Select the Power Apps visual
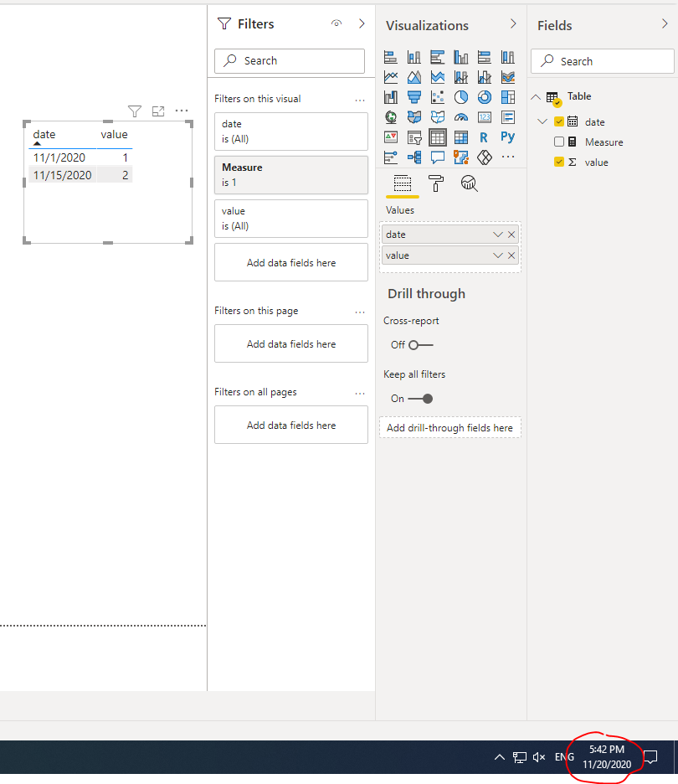678x784 pixels. click(x=485, y=157)
